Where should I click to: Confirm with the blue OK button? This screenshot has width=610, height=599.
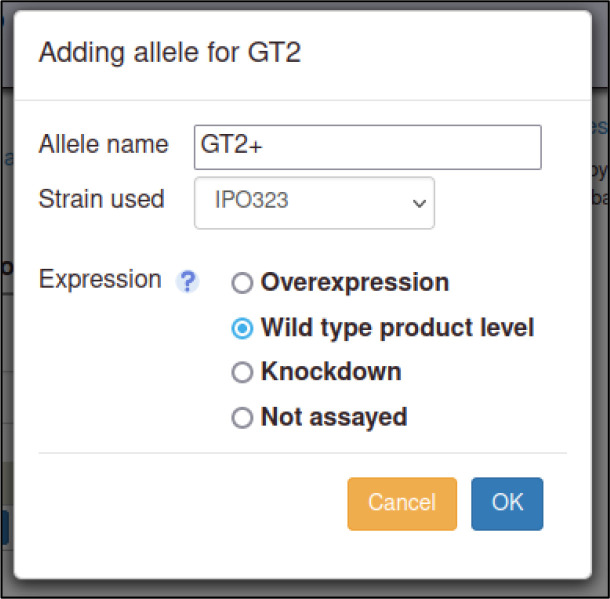507,504
